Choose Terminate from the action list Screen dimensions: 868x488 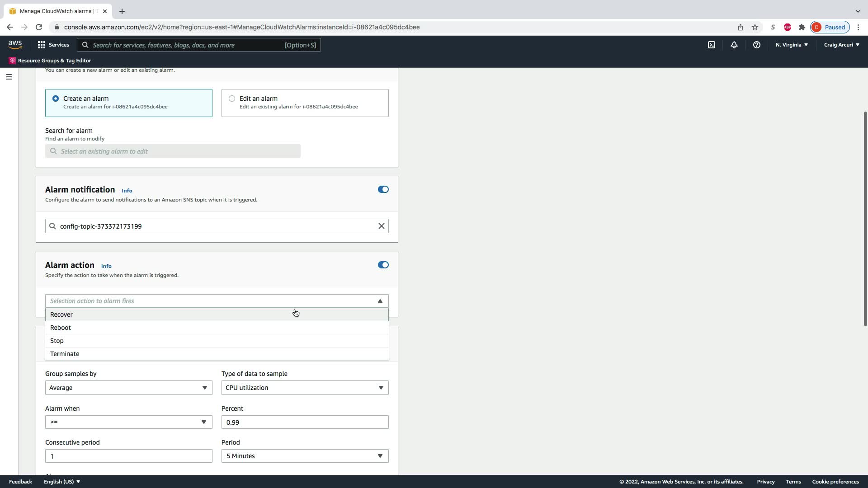pyautogui.click(x=65, y=354)
